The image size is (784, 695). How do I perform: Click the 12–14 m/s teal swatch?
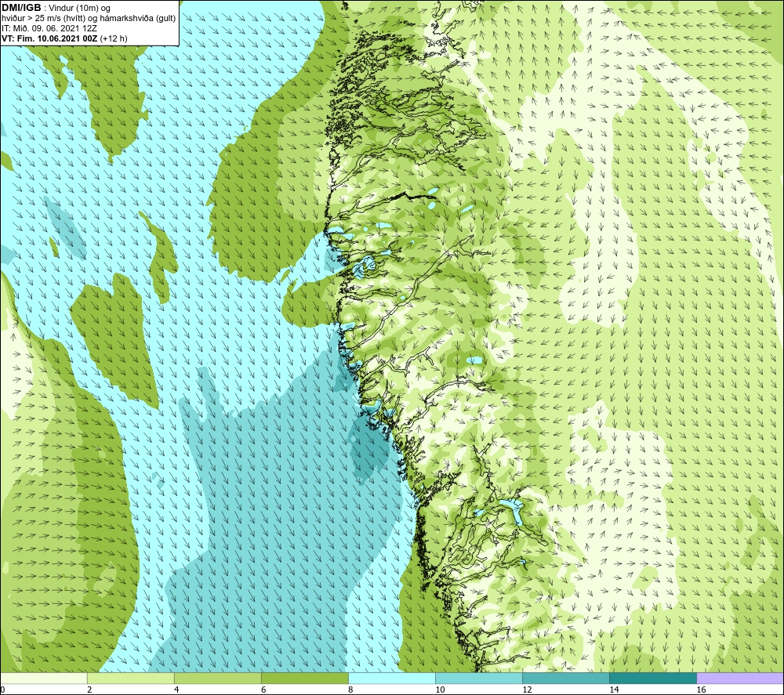tap(566, 678)
